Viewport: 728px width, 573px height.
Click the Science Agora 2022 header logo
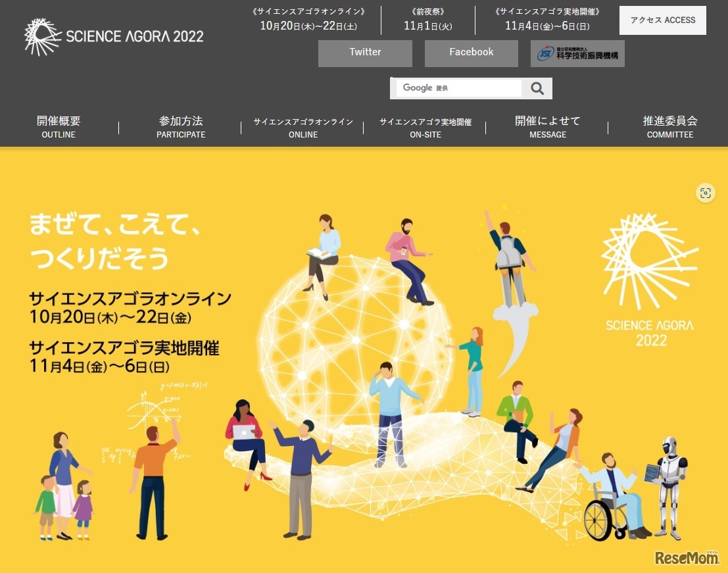(114, 36)
